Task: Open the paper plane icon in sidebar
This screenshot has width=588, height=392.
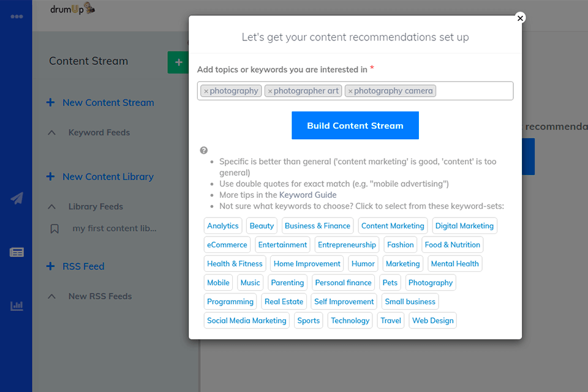Action: (x=17, y=198)
